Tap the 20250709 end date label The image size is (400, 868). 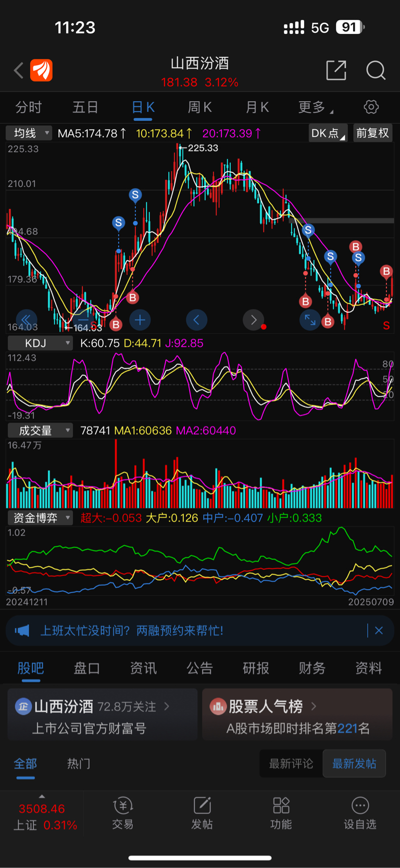click(371, 602)
